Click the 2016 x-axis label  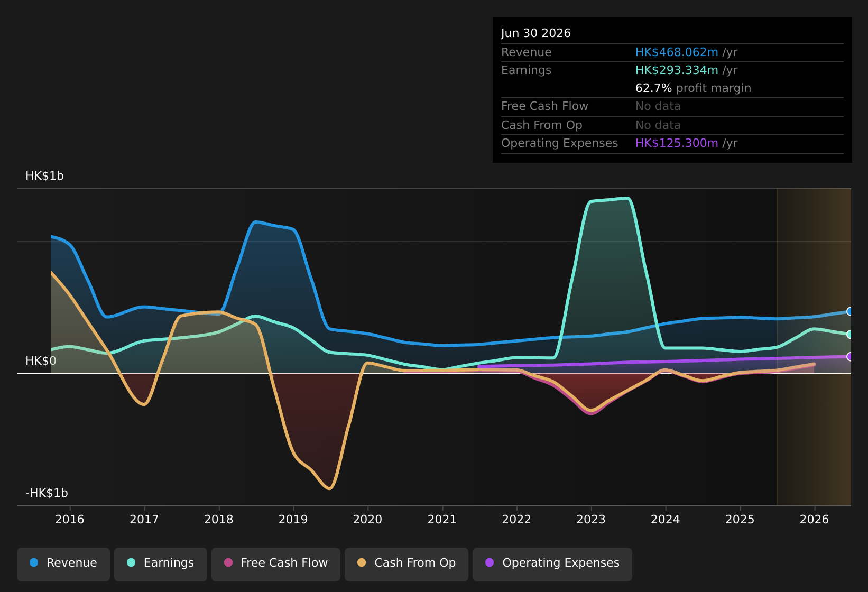click(x=70, y=519)
